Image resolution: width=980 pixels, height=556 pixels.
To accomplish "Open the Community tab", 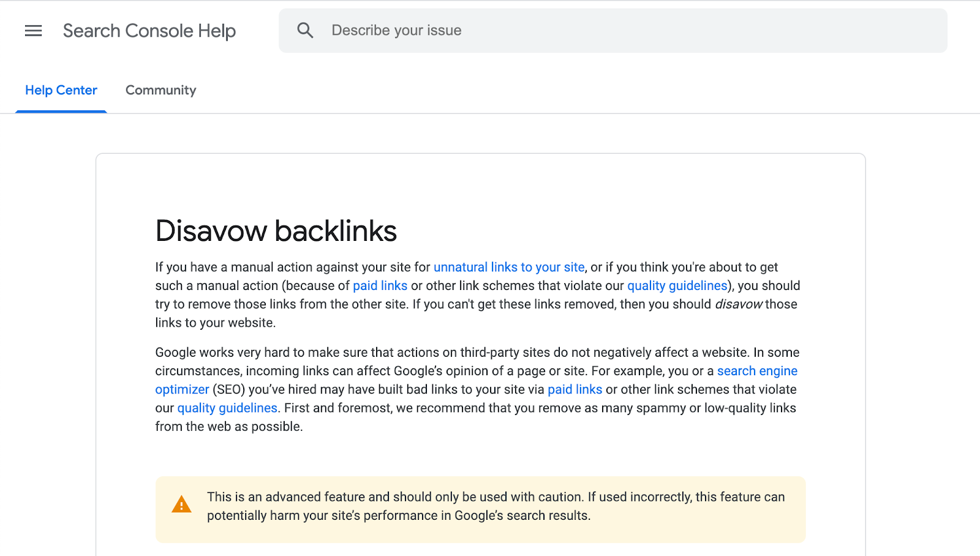I will [160, 90].
